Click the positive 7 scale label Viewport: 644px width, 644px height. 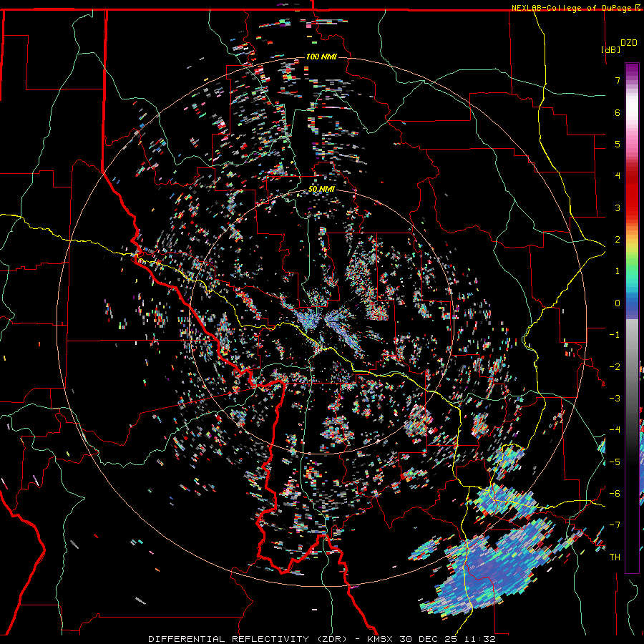[x=618, y=80]
